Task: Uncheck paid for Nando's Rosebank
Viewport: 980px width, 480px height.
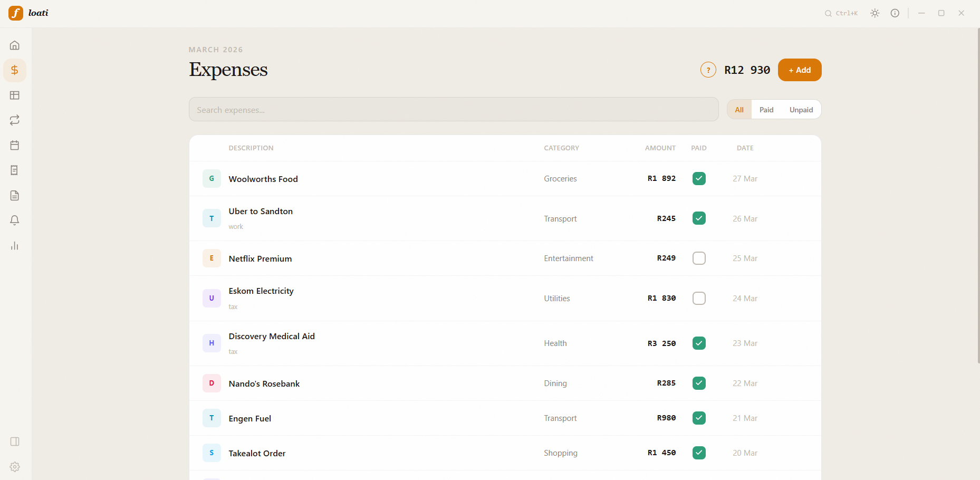Action: coord(699,383)
